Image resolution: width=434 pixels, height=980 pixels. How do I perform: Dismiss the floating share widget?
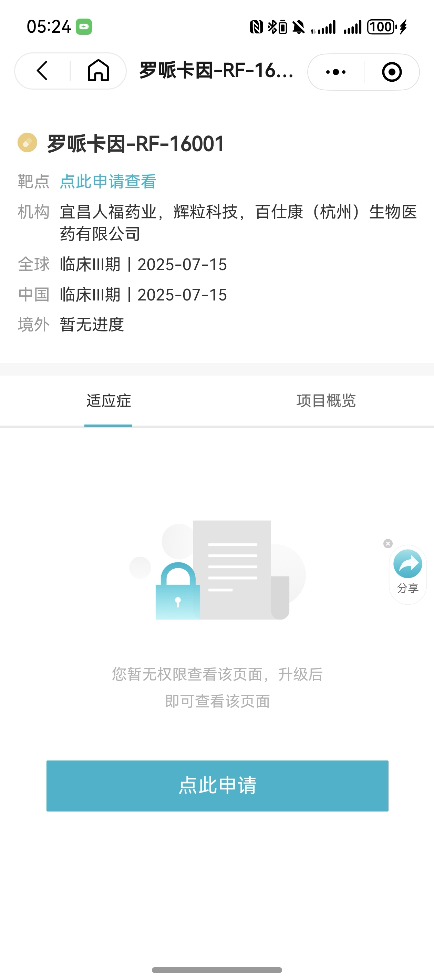(x=388, y=543)
